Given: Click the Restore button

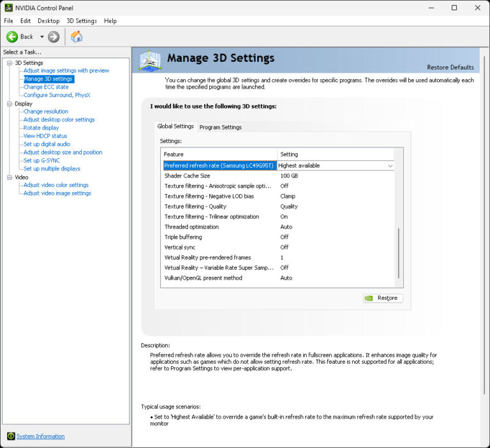Looking at the screenshot, I should (x=383, y=298).
